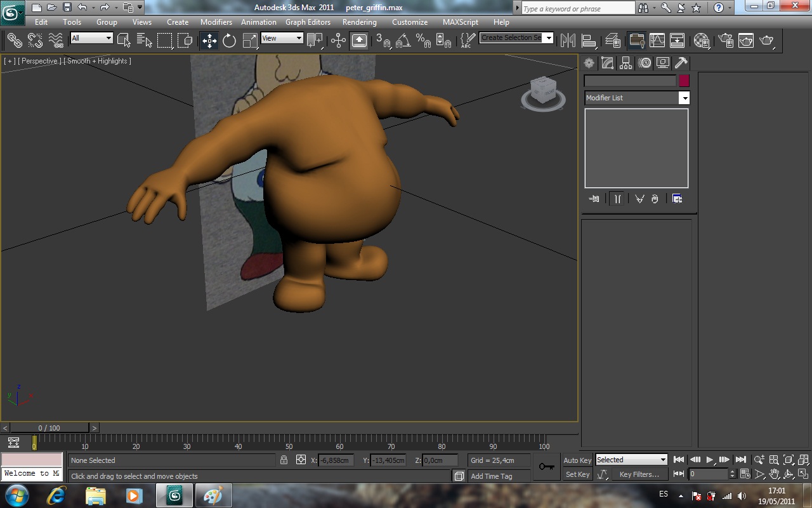This screenshot has width=812, height=508.
Task: Jump to the end frame
Action: (x=740, y=460)
